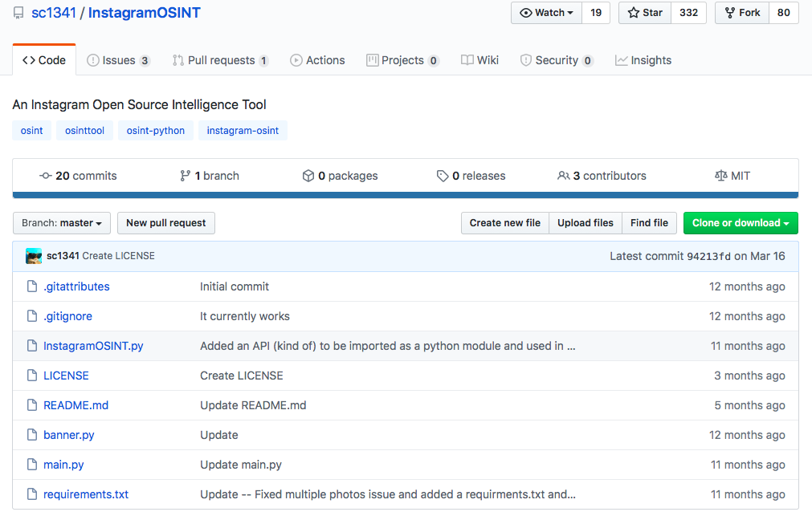Open sc1341 owner profile link
The width and height of the screenshot is (812, 520).
[54, 13]
